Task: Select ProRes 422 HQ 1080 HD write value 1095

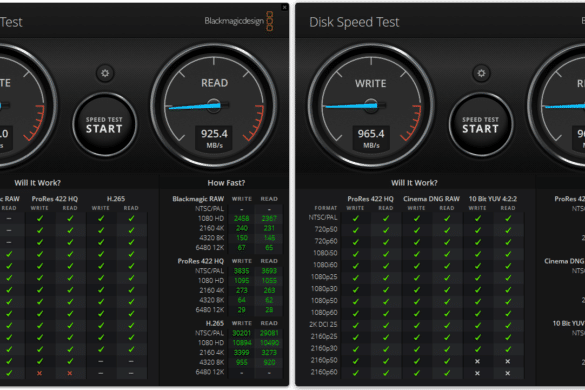Action: click(x=241, y=281)
